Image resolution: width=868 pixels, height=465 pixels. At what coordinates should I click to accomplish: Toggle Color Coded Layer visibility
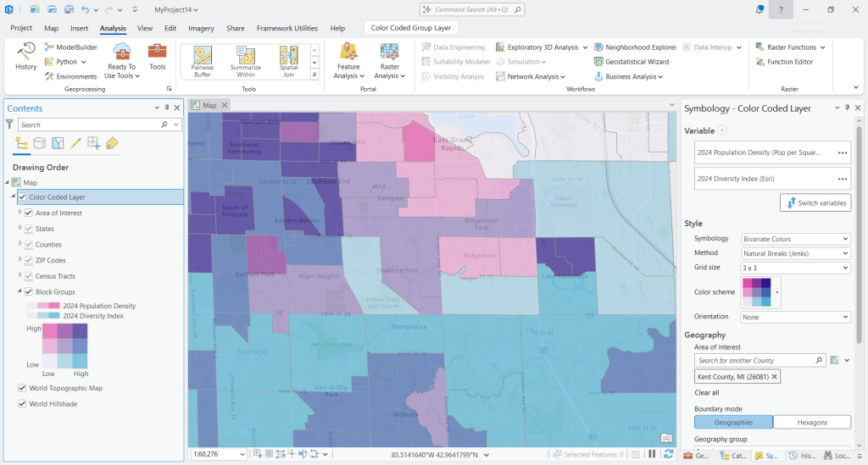coord(22,197)
